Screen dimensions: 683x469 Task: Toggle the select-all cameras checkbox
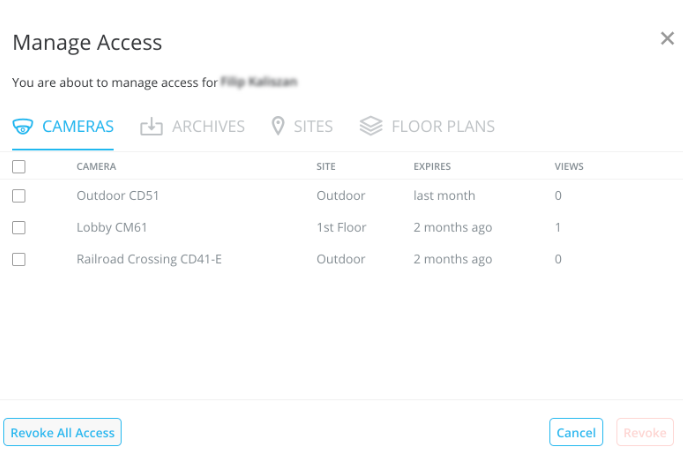[x=19, y=167]
